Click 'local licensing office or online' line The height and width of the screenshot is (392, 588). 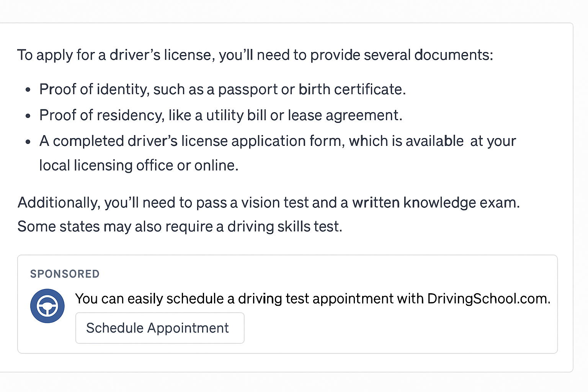pyautogui.click(x=139, y=166)
